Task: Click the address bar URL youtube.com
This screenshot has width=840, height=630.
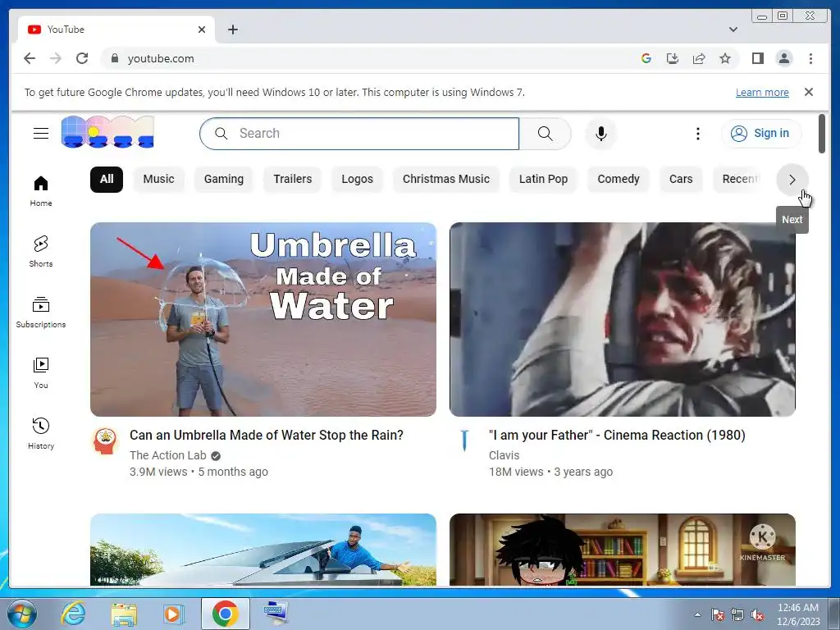Action: pos(161,58)
